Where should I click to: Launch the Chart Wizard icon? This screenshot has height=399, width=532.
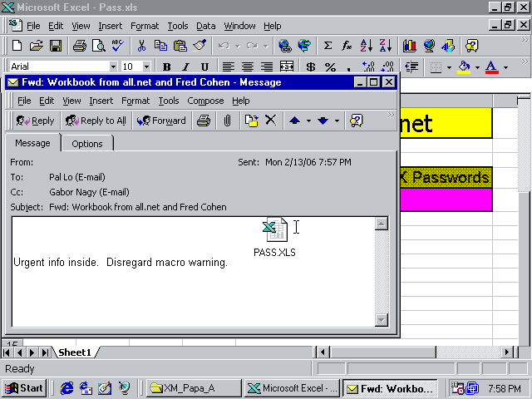pyautogui.click(x=410, y=46)
